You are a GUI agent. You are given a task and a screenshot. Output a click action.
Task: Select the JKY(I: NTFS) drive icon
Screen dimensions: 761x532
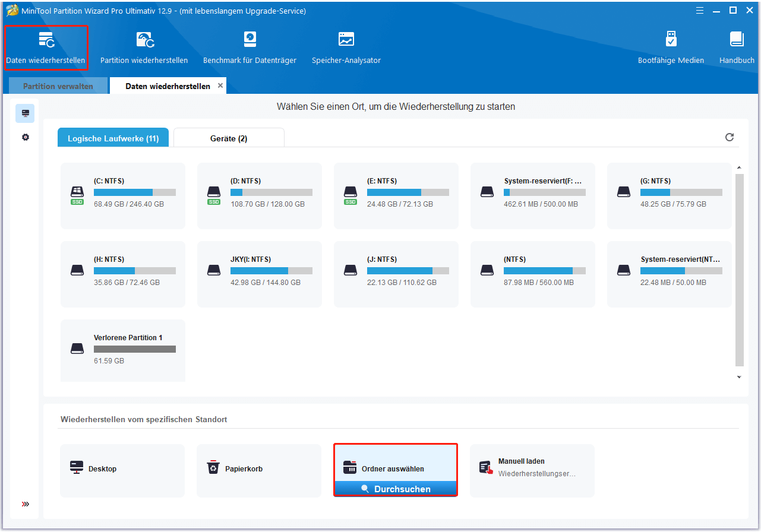coord(214,270)
